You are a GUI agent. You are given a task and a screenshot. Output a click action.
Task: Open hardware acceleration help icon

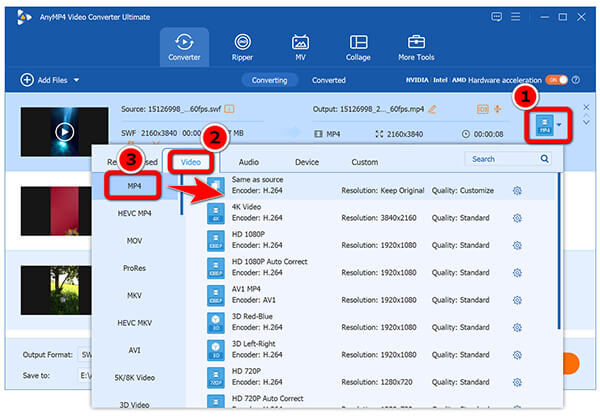click(576, 80)
